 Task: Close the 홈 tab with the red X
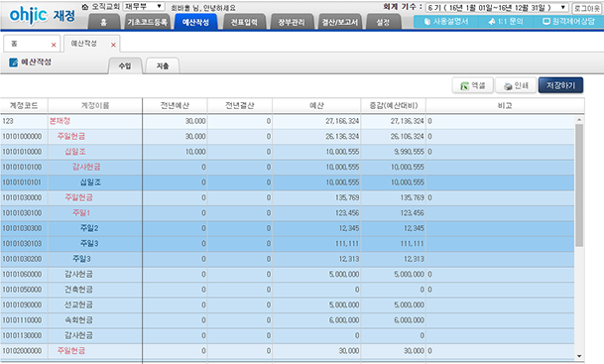[x=54, y=45]
